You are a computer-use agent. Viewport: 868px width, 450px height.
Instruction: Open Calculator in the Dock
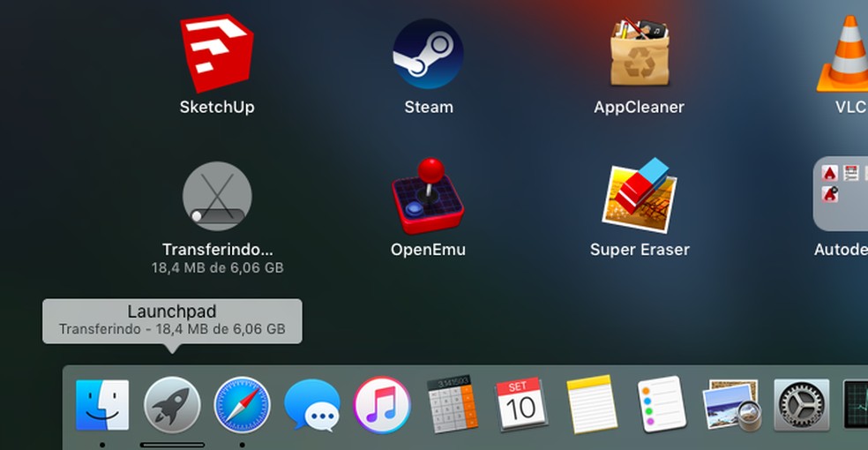coord(453,404)
